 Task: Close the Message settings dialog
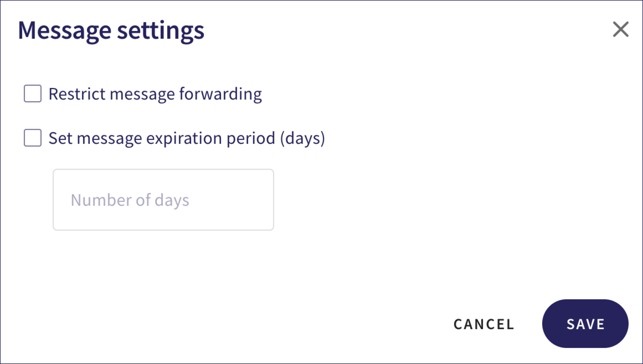pyautogui.click(x=621, y=29)
